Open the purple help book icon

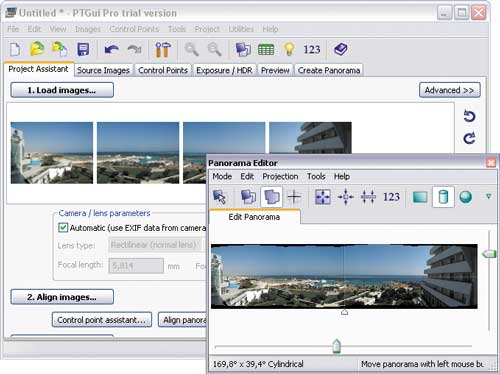click(x=341, y=49)
